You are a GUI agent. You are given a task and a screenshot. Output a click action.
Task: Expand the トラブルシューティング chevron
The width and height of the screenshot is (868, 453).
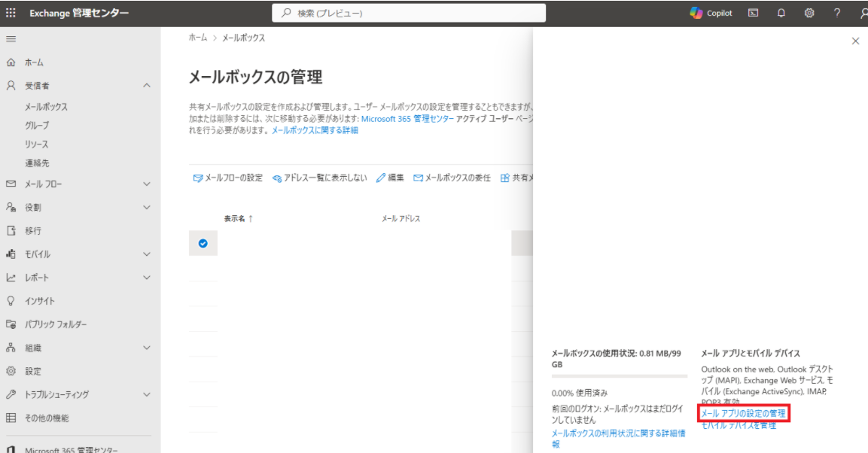click(x=147, y=394)
